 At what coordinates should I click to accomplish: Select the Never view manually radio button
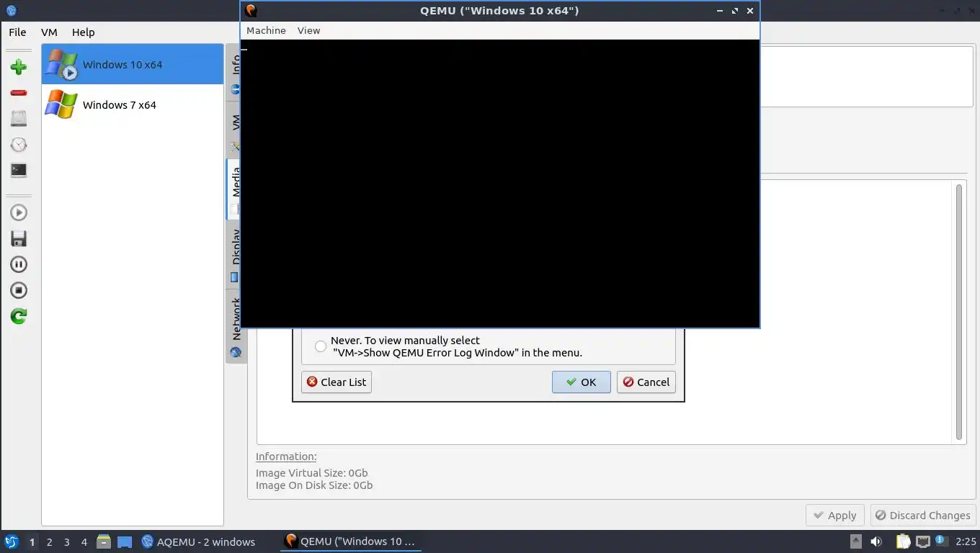coord(321,346)
